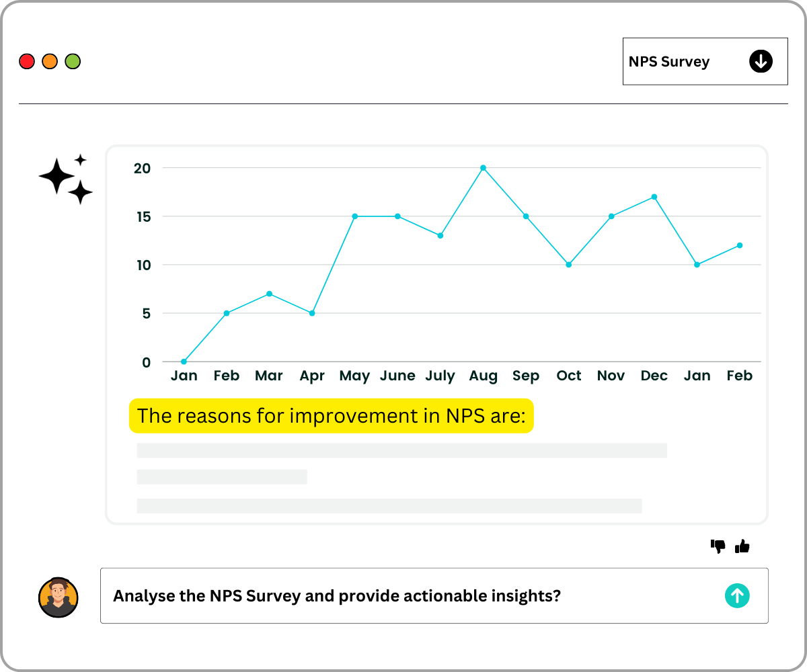
Task: Click the AI sparkle stars icon
Action: click(x=65, y=179)
